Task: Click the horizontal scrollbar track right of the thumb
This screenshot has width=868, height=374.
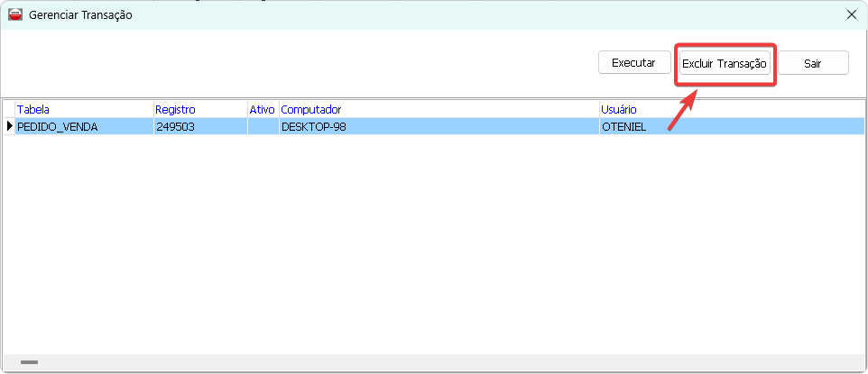Action: pyautogui.click(x=451, y=362)
